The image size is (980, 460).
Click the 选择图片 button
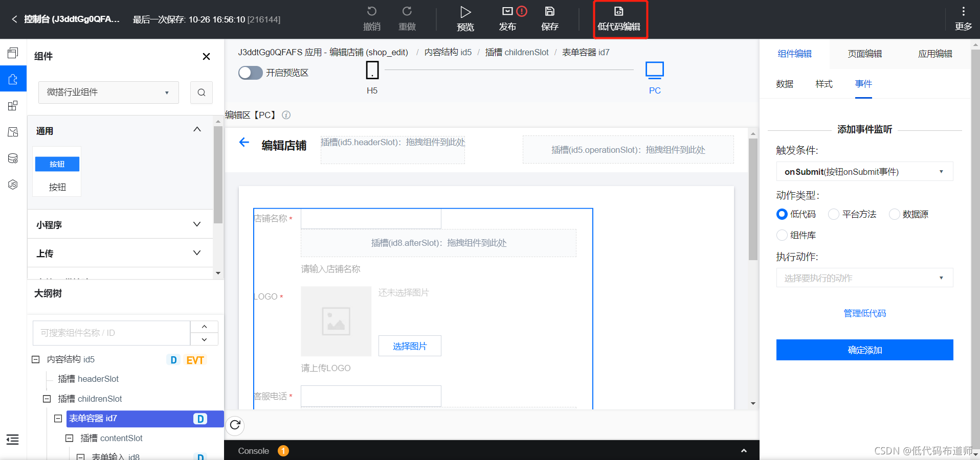tap(410, 346)
